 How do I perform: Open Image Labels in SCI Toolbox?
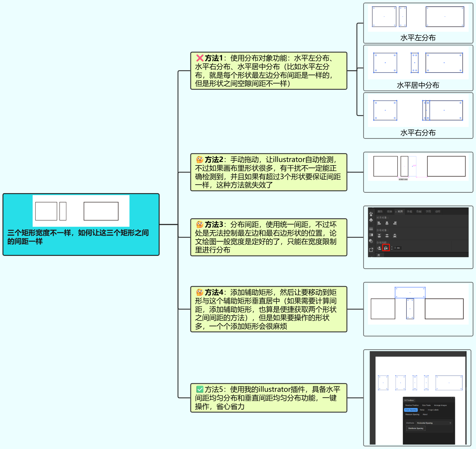point(433,410)
